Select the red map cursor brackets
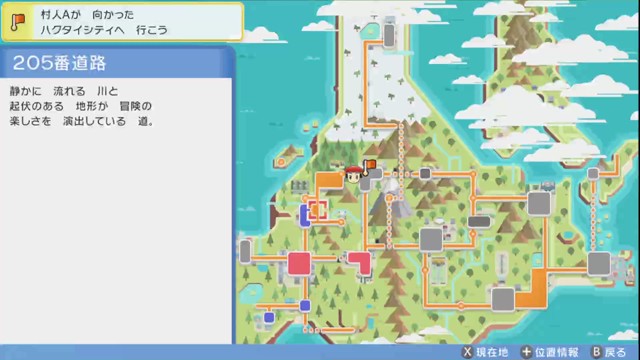Screen dimensions: 640x360 click(x=317, y=210)
